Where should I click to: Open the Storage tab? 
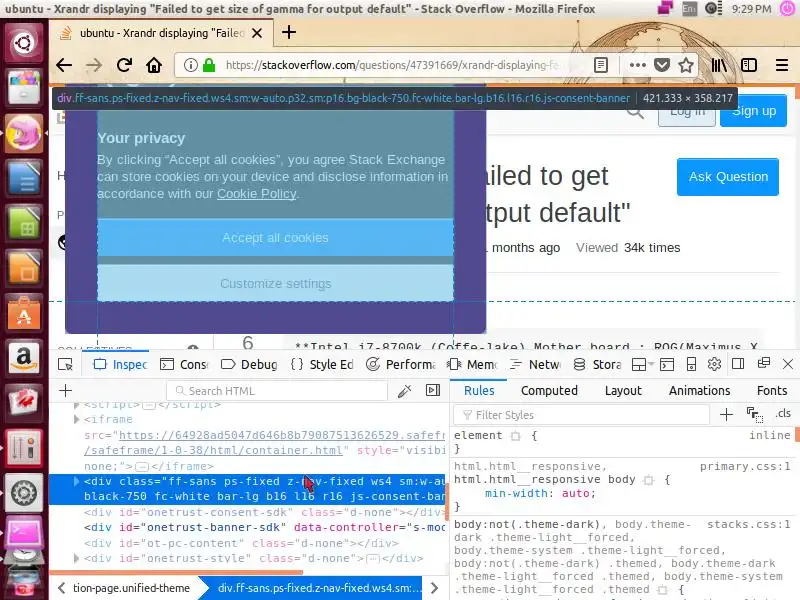pyautogui.click(x=597, y=364)
